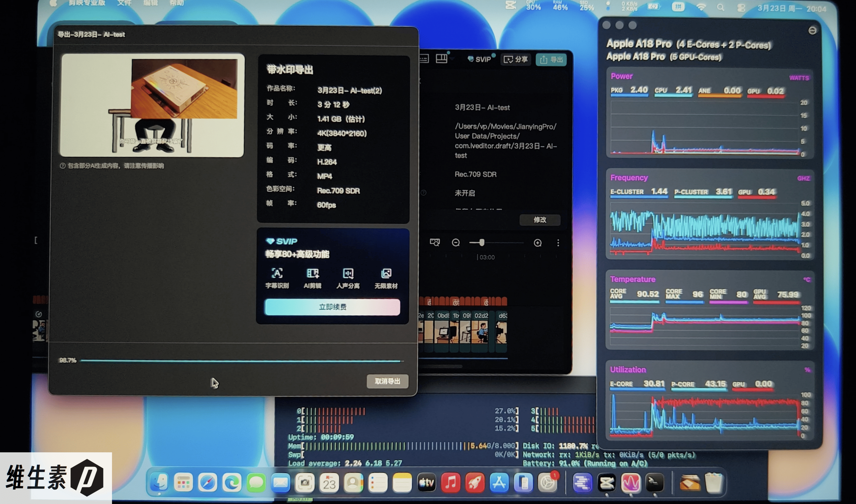Adjust the timeline zoom slider handle
Screen dimensions: 856x504
tap(481, 242)
